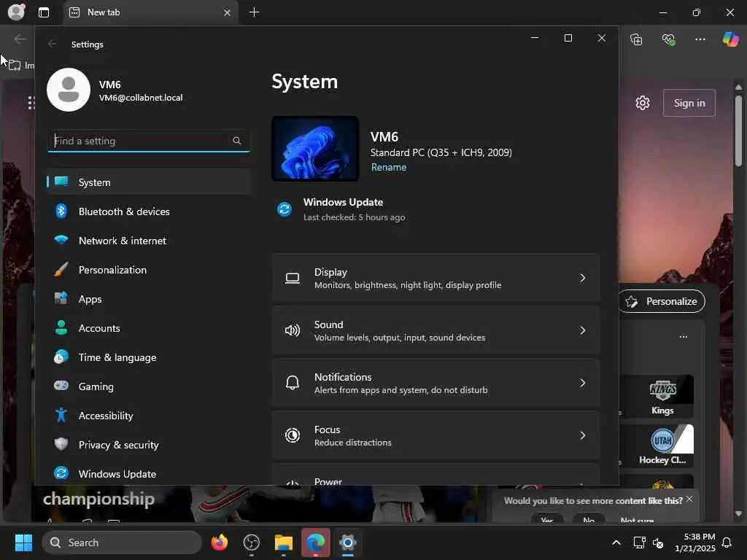This screenshot has width=747, height=560.
Task: Select Personalization in the sidebar
Action: tap(149, 270)
